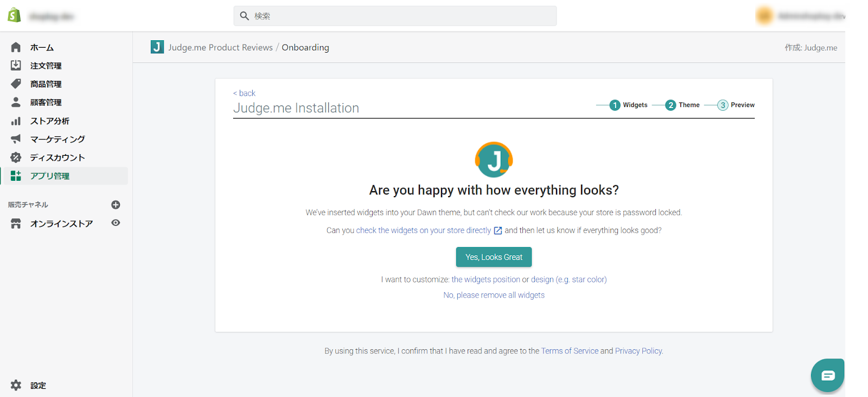Click the ホーム home icon

coord(16,47)
